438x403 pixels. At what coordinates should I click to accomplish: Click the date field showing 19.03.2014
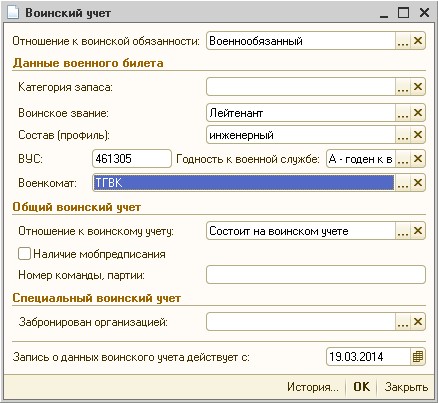368,357
